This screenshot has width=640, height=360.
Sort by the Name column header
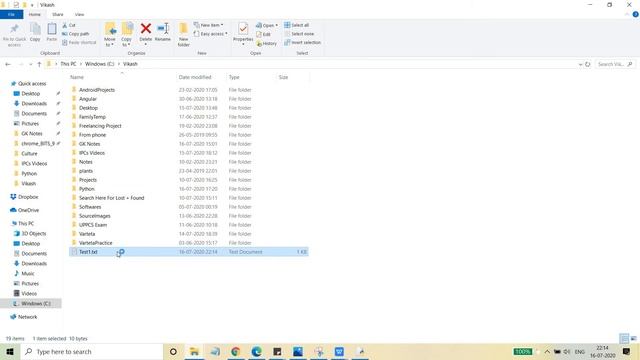click(x=77, y=77)
